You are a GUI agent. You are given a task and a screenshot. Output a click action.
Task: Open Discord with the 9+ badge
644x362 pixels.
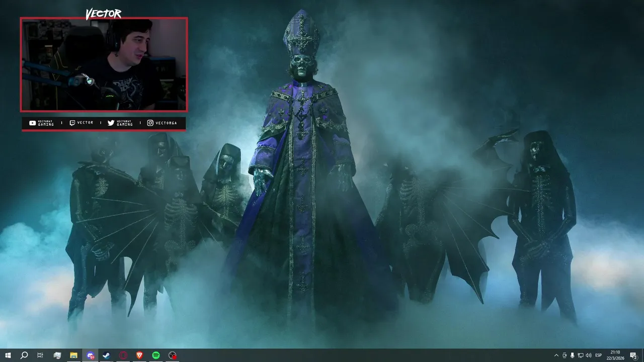tap(90, 355)
